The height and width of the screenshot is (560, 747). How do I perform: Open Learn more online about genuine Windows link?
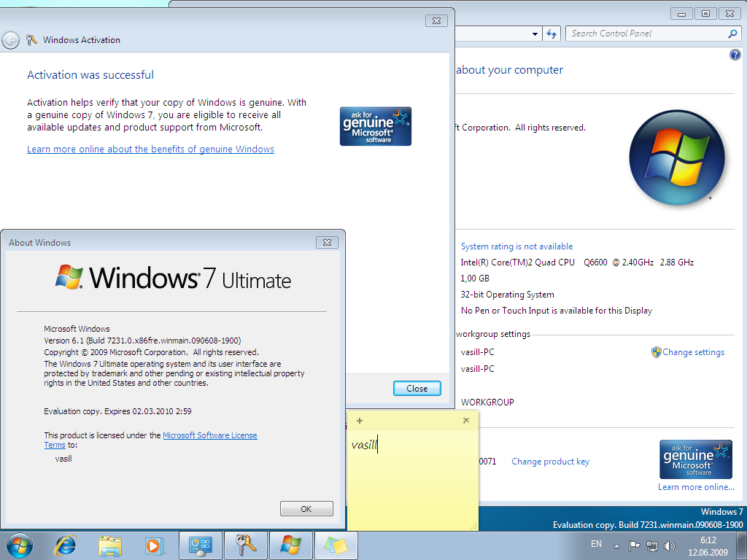point(150,149)
